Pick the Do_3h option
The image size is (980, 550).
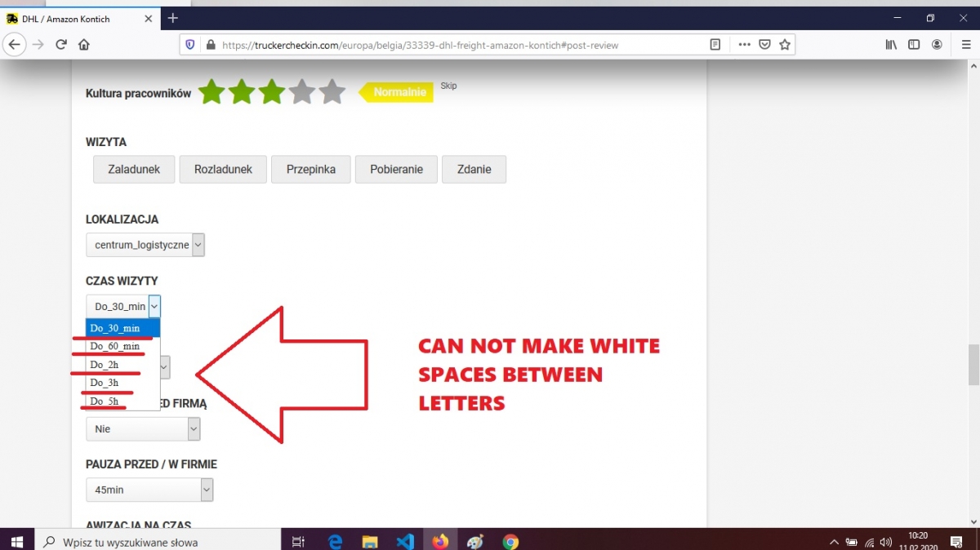tap(105, 383)
